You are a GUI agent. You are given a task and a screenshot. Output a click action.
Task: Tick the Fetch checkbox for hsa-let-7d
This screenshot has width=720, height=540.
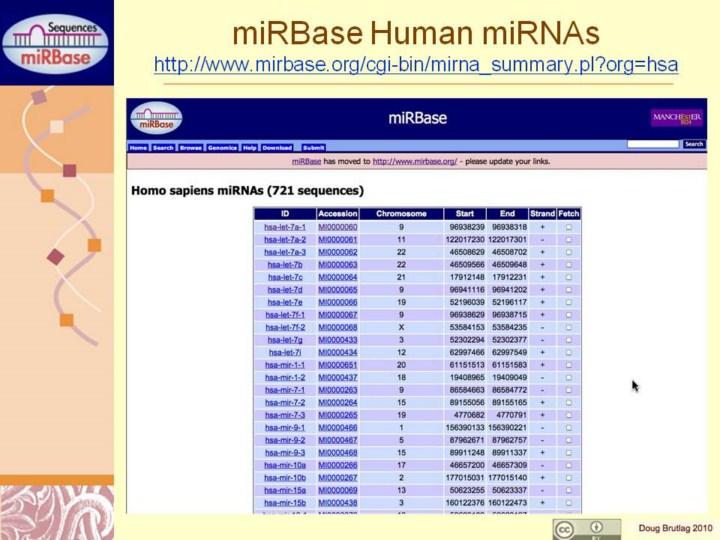coord(568,289)
